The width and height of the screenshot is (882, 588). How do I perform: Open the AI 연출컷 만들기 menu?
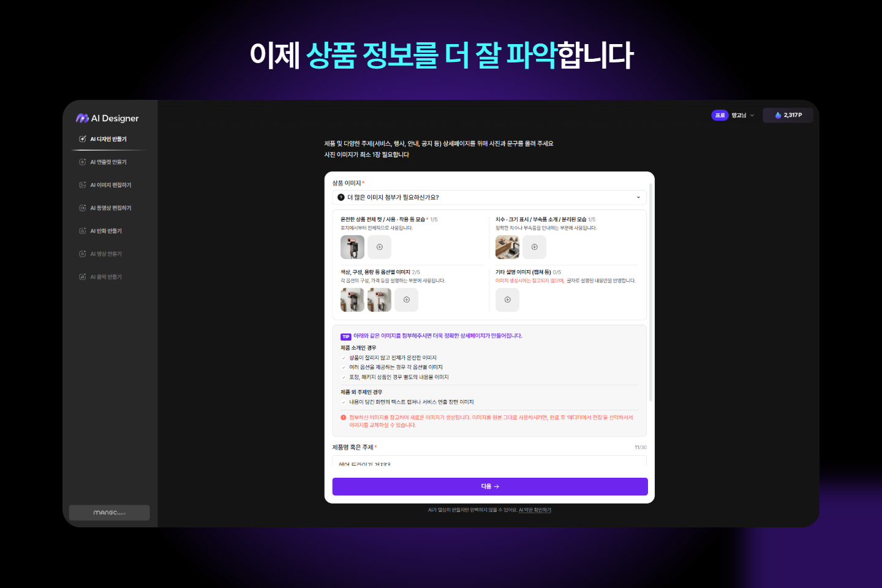103,162
